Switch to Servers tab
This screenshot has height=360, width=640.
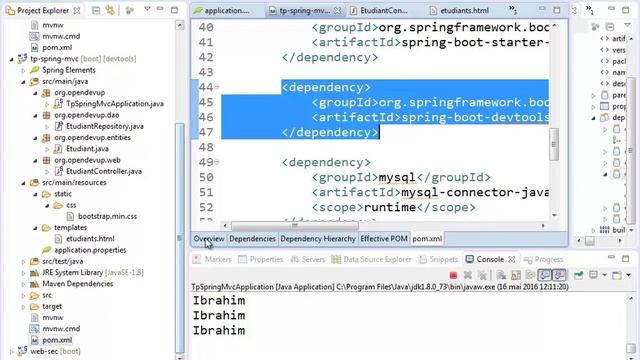[307, 259]
